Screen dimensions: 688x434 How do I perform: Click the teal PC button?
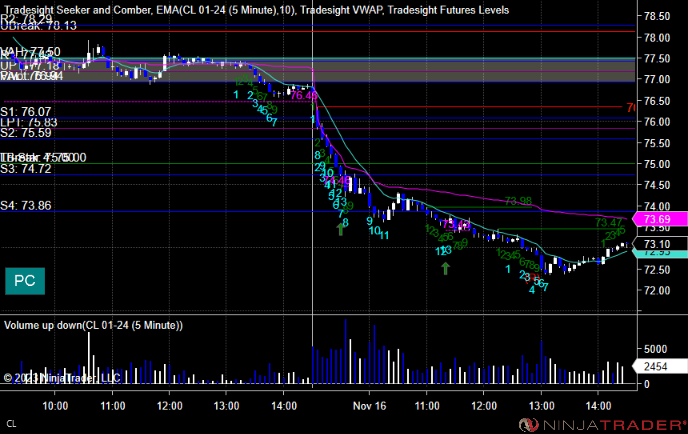pos(25,281)
